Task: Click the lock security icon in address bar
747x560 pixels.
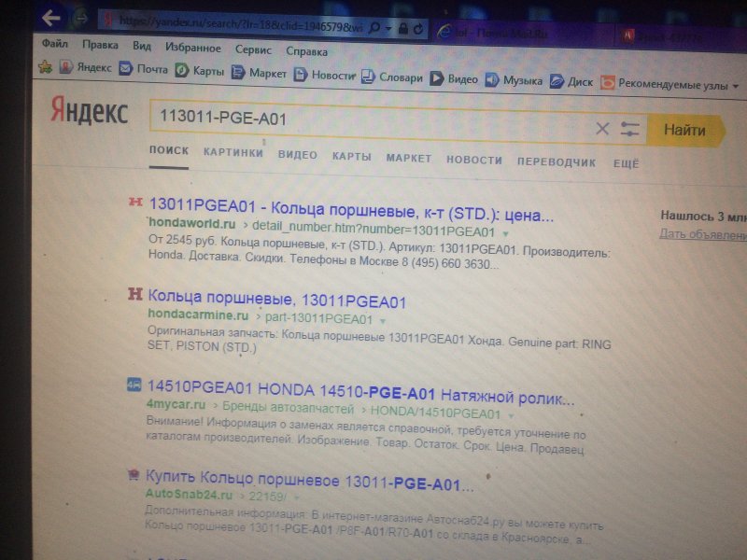Action: (x=403, y=29)
